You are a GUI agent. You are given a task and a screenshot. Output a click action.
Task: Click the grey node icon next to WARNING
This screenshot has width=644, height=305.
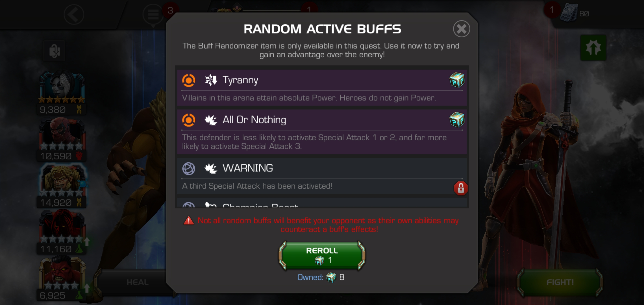click(189, 169)
